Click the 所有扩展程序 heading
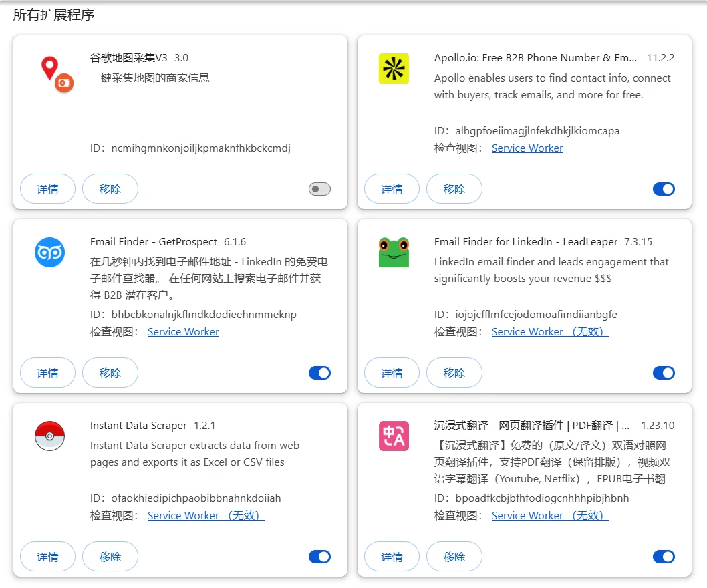The height and width of the screenshot is (588, 707). 53,15
